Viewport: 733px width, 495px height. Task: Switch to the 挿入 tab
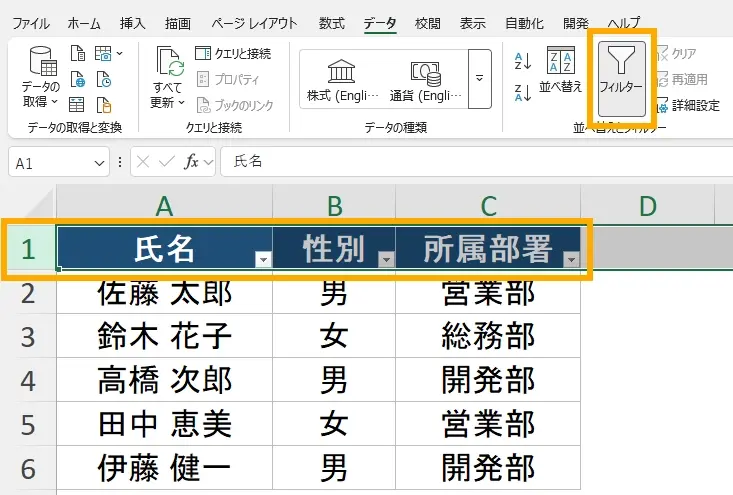pyautogui.click(x=132, y=23)
